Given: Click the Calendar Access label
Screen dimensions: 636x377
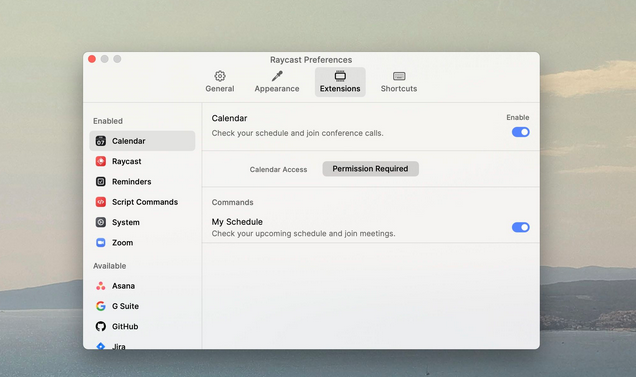Looking at the screenshot, I should 278,169.
